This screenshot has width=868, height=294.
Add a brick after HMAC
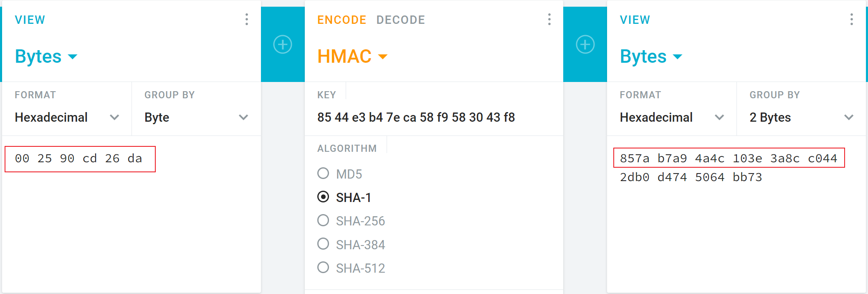click(x=585, y=44)
